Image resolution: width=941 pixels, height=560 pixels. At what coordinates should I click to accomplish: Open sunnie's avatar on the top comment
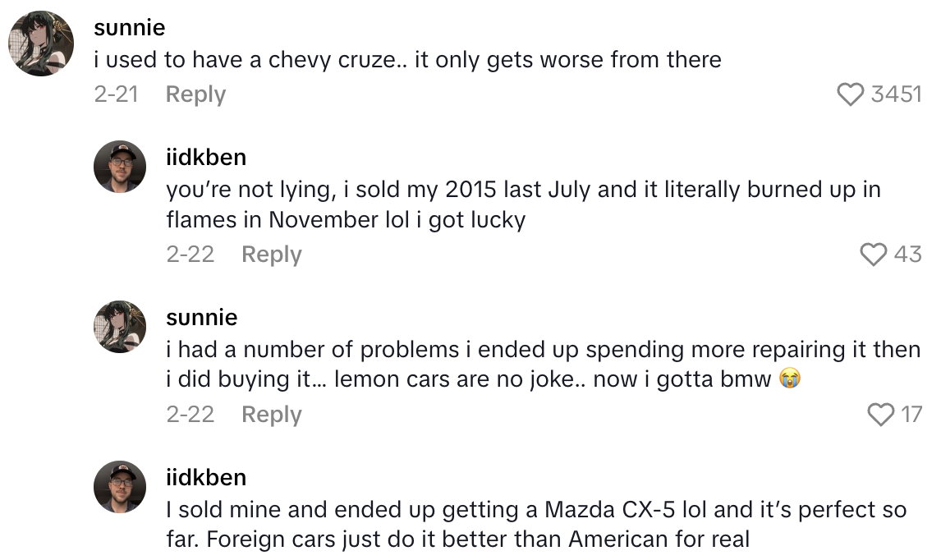[41, 44]
